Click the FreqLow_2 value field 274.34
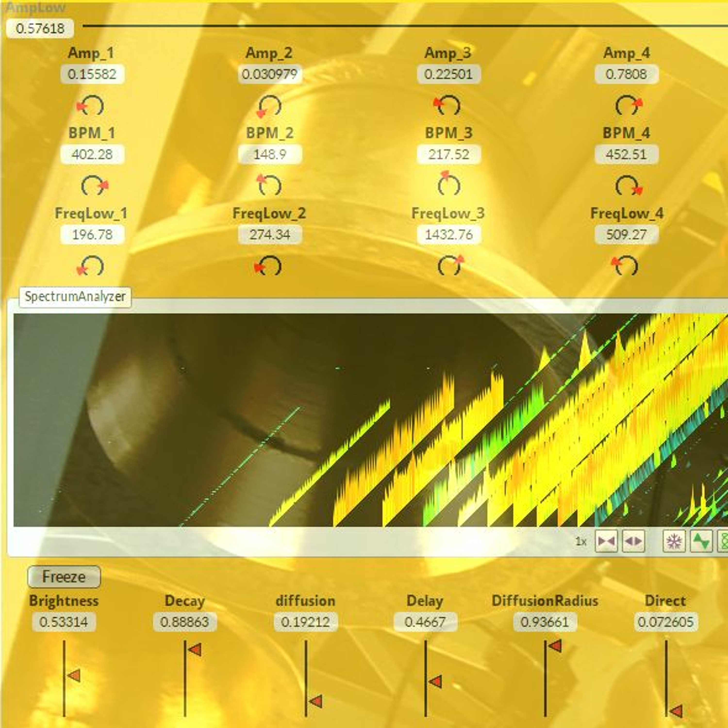This screenshot has height=728, width=728. tap(270, 235)
